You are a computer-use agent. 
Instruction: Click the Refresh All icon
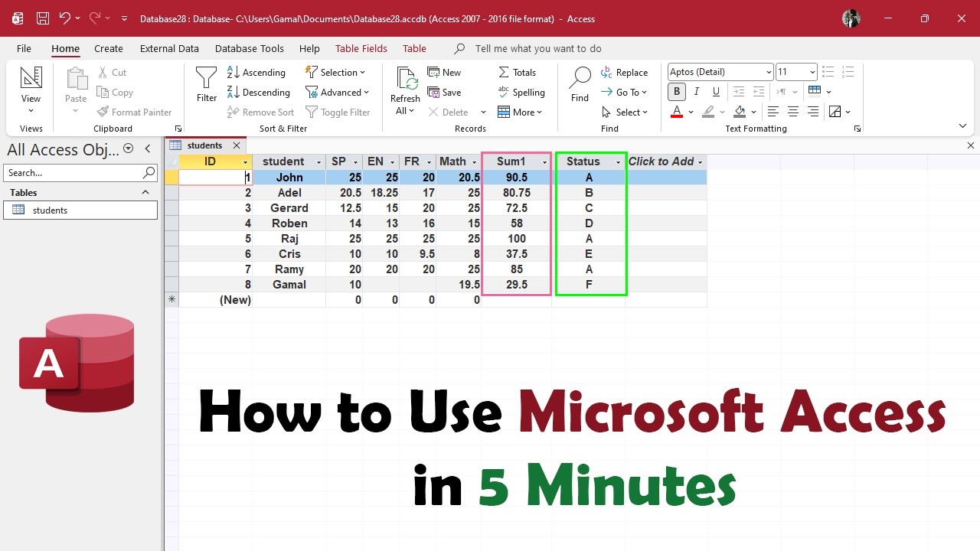tap(406, 78)
